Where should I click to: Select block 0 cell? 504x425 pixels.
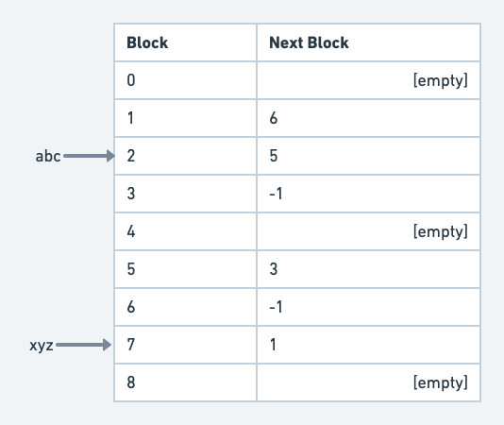186,80
